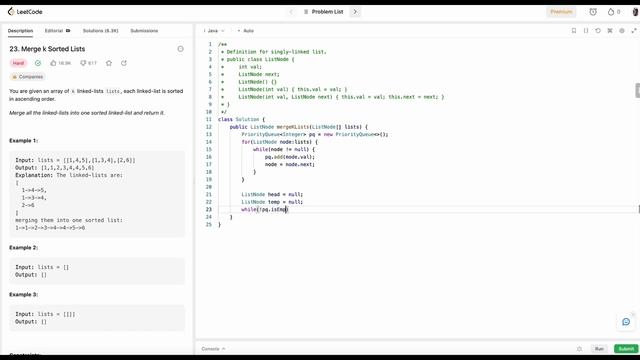The width and height of the screenshot is (640, 360).
Task: Click the share arrow icon
Action: point(124,63)
